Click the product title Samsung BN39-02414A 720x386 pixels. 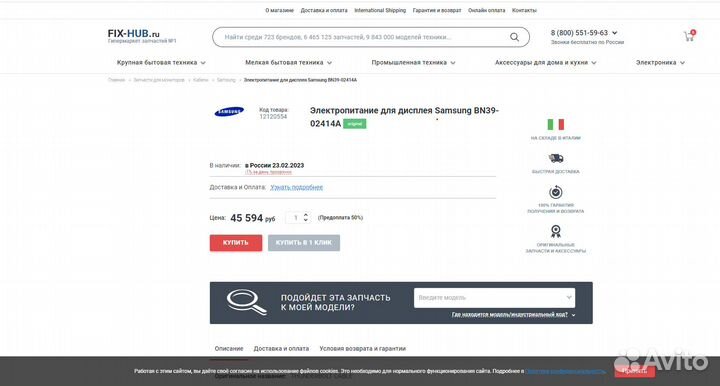click(x=404, y=117)
